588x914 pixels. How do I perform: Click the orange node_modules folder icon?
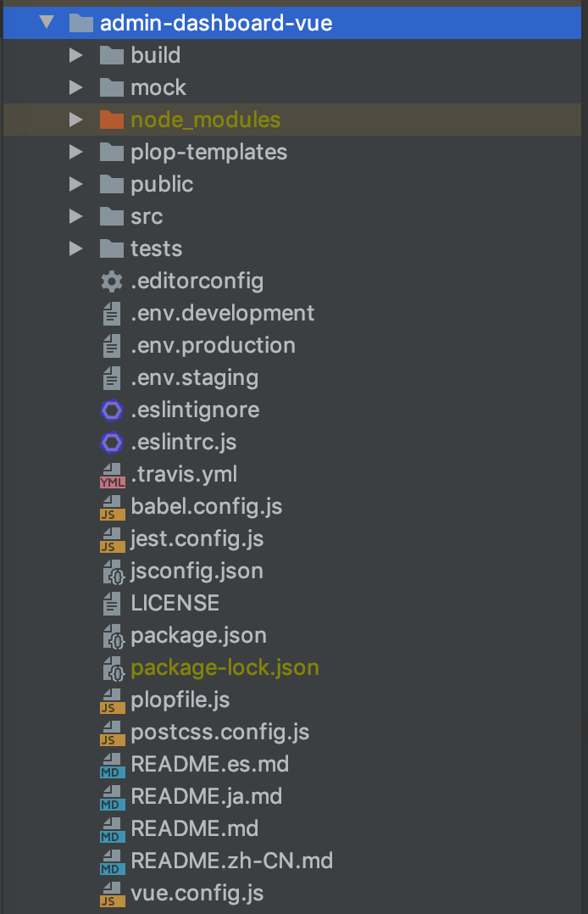(111, 120)
